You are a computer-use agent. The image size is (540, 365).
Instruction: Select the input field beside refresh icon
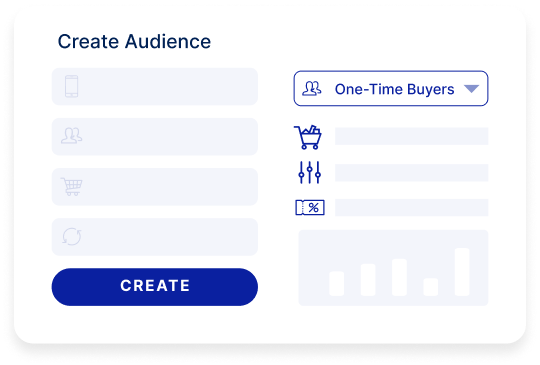(155, 237)
